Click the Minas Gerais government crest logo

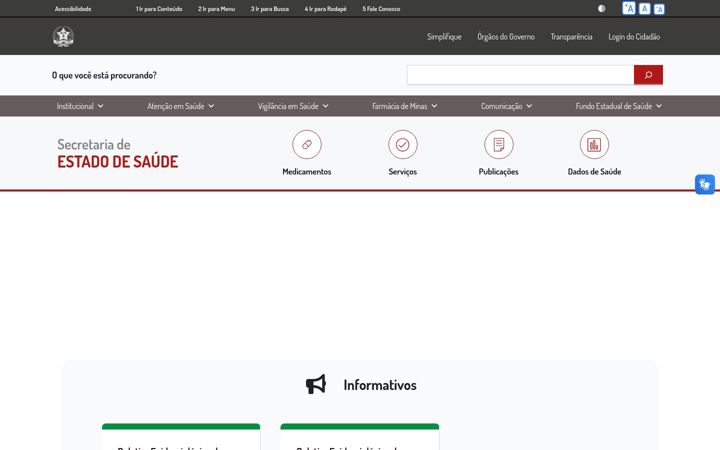63,36
